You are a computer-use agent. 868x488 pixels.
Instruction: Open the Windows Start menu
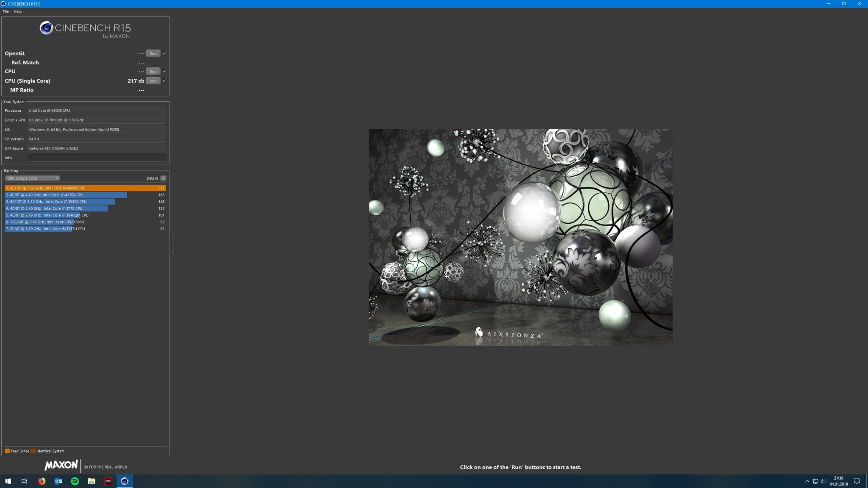tap(8, 481)
